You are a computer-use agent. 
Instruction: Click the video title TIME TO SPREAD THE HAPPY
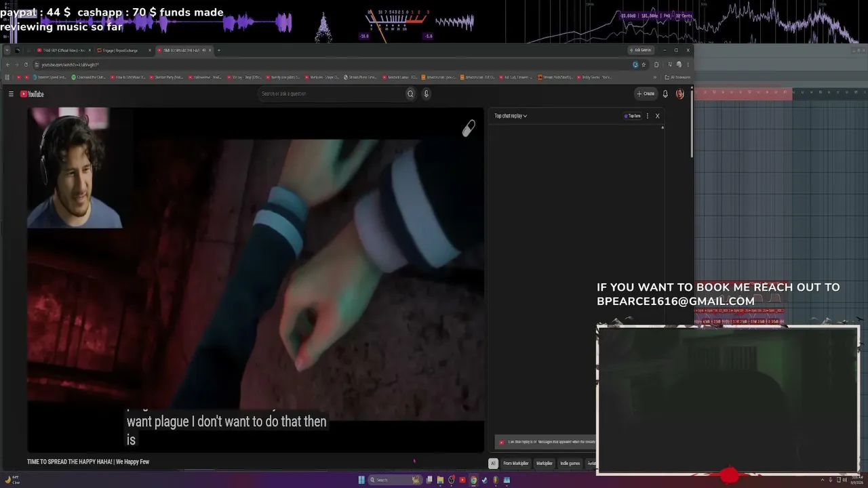click(88, 462)
